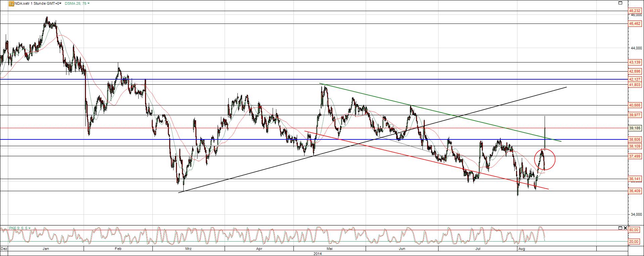Click the 2014 year label on axis

(317, 254)
